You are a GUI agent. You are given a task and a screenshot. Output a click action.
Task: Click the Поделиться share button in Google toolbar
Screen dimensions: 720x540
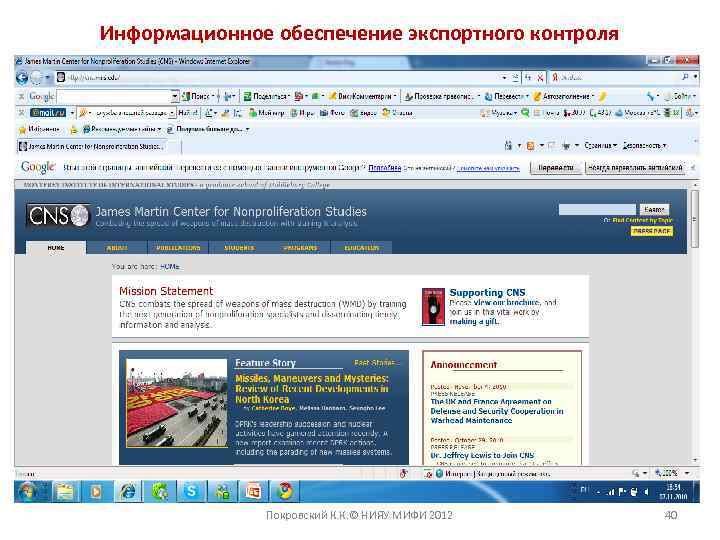point(266,96)
